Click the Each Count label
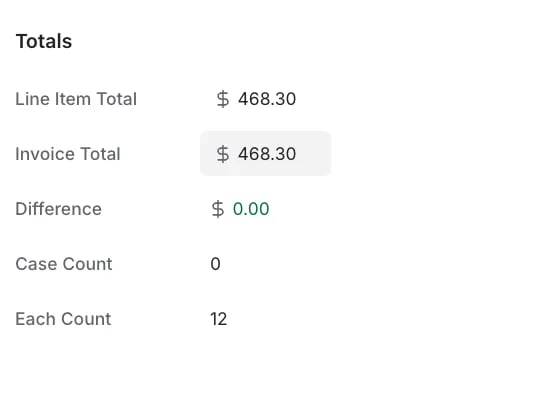 point(63,319)
